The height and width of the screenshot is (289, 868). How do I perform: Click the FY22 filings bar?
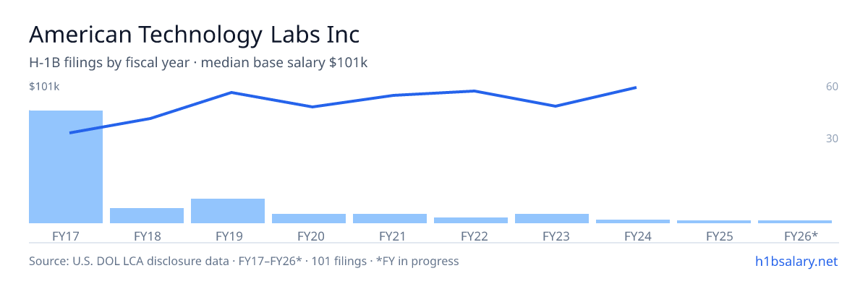[471, 220]
